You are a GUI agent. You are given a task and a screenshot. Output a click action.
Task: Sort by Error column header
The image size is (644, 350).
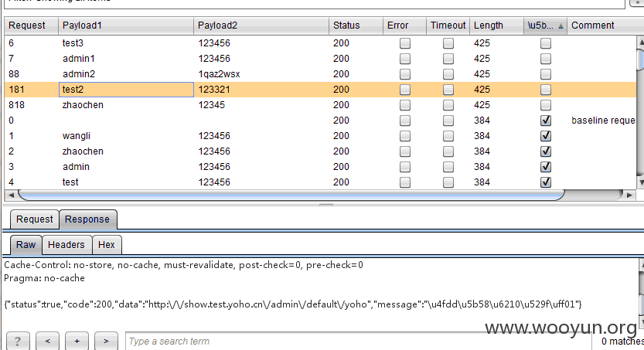(404, 25)
